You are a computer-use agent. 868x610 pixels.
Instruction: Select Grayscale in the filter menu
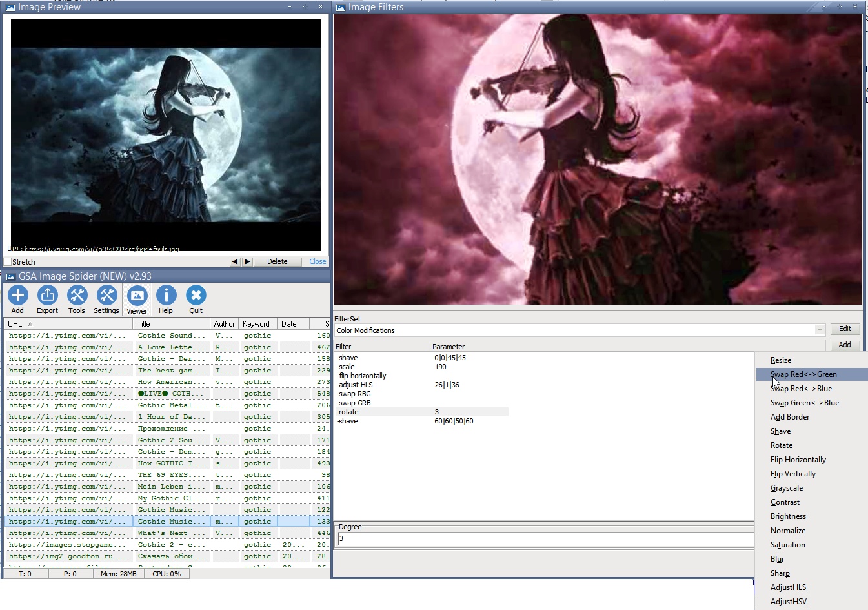click(x=787, y=488)
